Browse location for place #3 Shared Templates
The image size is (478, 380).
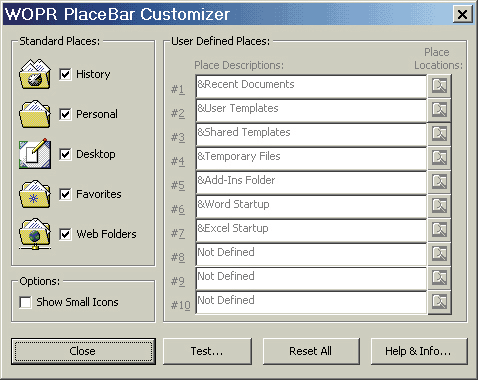pyautogui.click(x=439, y=134)
